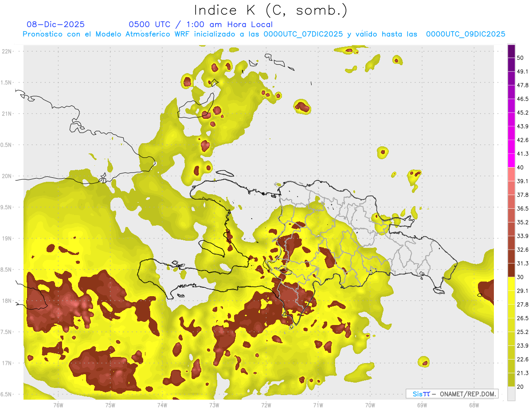Image resolution: width=532 pixels, height=411 pixels.
Task: Click the color scale value '20'
Action: [x=520, y=387]
